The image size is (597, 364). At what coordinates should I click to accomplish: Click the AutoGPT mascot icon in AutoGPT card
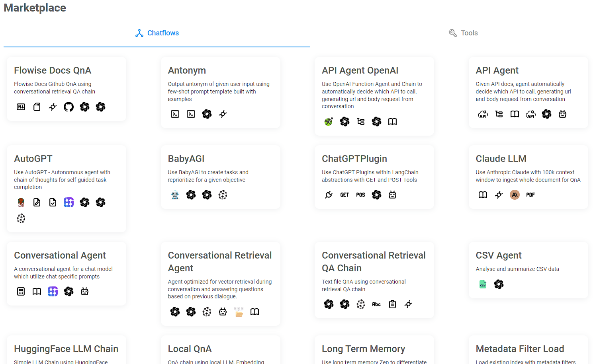pyautogui.click(x=21, y=202)
